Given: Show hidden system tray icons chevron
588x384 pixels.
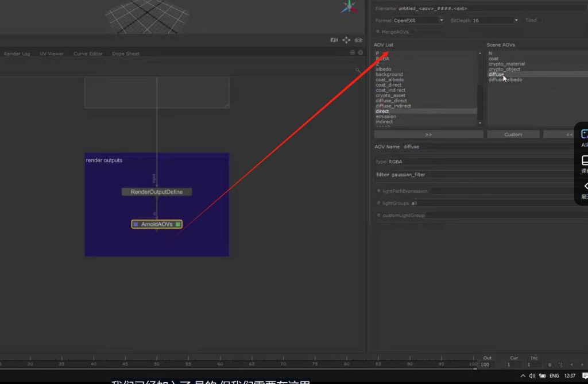Looking at the screenshot, I should point(523,376).
